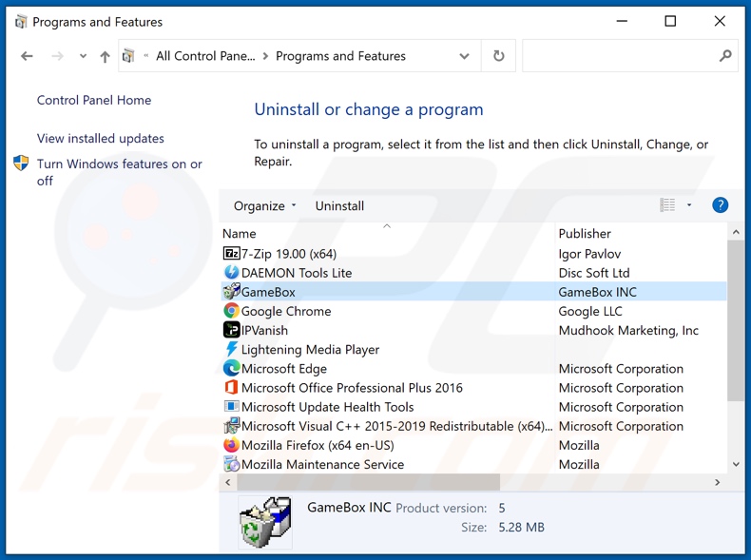Click the Microsoft Edge icon
This screenshot has width=751, height=560.
click(231, 368)
